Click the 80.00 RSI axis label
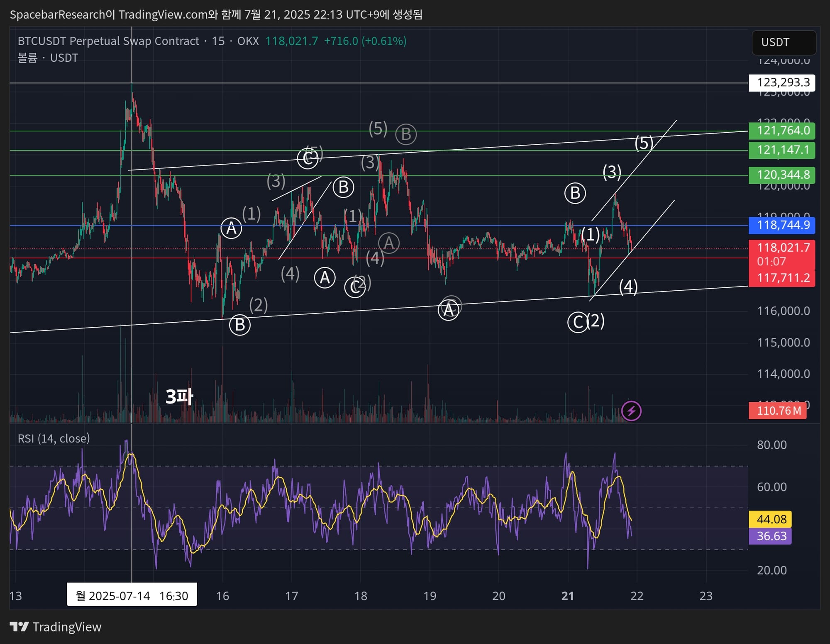The image size is (830, 644). click(772, 445)
